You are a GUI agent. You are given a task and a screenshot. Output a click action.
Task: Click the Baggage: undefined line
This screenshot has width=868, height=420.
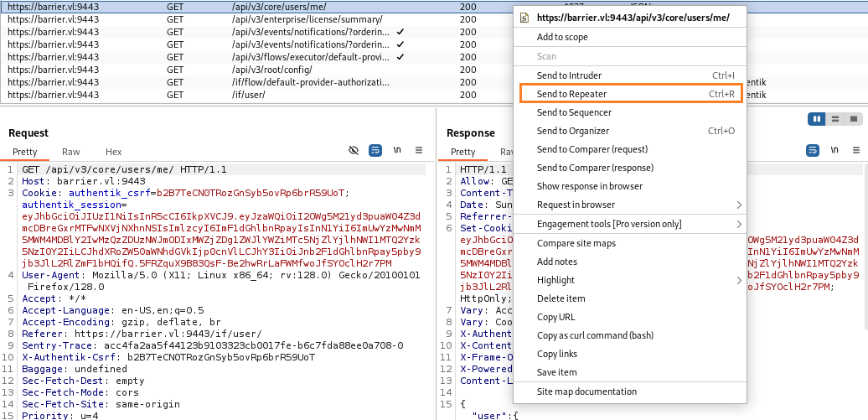coord(75,369)
